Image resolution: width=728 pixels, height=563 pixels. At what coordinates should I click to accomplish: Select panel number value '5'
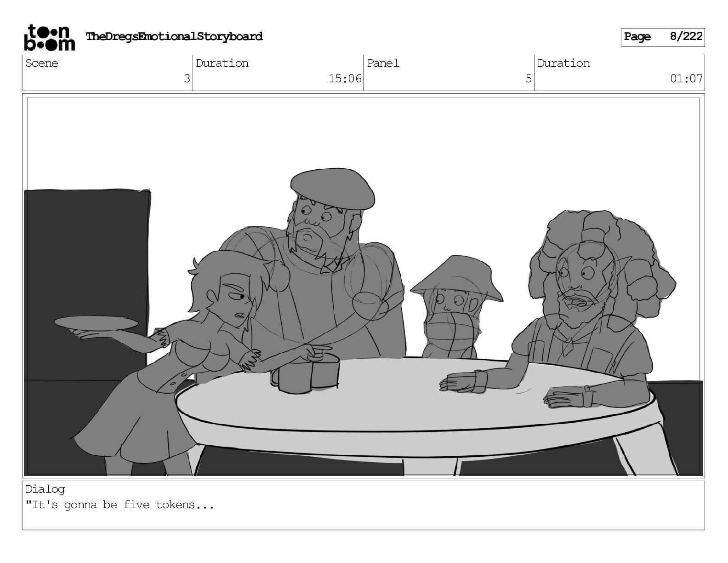(529, 79)
